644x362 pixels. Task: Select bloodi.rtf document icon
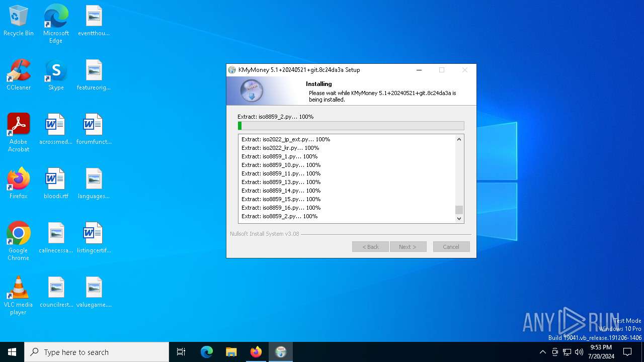[56, 184]
